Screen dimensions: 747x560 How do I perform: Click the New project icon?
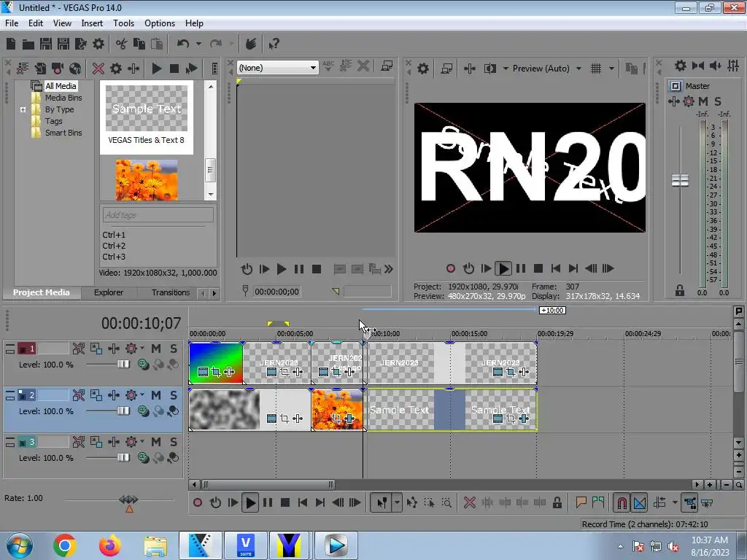(11, 44)
